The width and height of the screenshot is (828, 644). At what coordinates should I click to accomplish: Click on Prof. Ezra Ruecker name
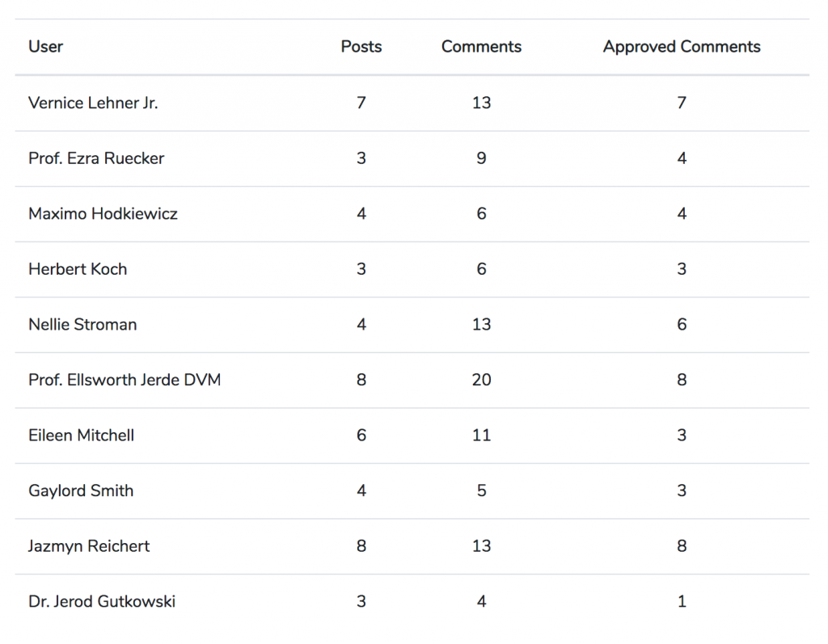coord(96,158)
